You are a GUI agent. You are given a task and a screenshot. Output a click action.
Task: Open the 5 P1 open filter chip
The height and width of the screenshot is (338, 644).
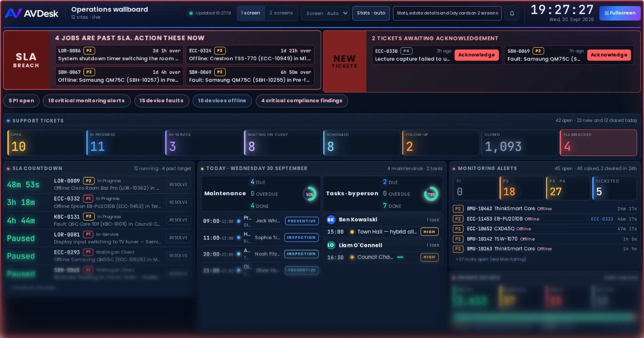[21, 101]
